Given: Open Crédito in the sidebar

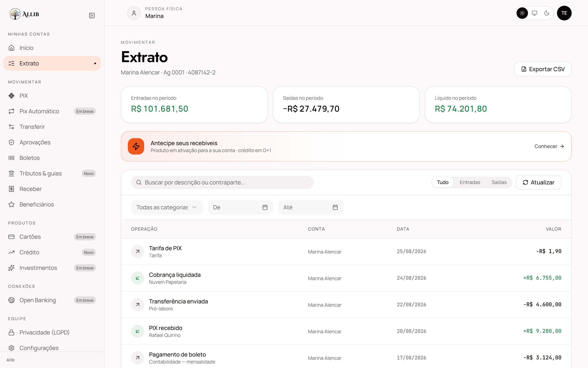Looking at the screenshot, I should click(x=52, y=252).
